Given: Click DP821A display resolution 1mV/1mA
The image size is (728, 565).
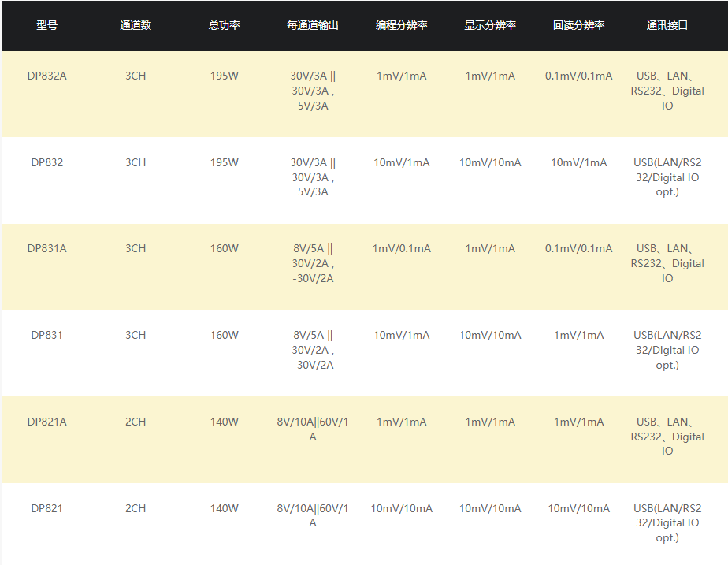Looking at the screenshot, I should click(490, 422).
